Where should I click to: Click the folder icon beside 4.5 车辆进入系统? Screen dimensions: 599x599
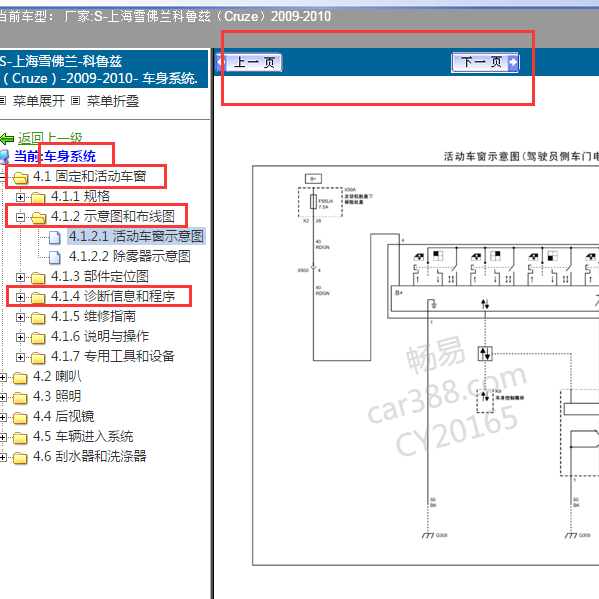coord(20,438)
